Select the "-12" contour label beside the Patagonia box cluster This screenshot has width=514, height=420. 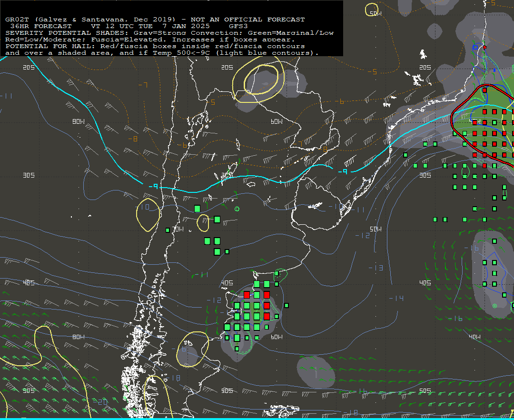(214, 300)
